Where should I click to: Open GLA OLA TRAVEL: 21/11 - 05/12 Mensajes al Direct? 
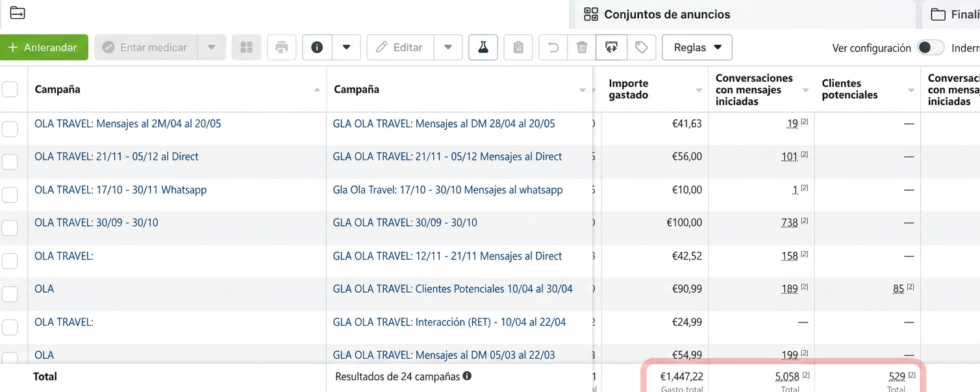pos(447,156)
